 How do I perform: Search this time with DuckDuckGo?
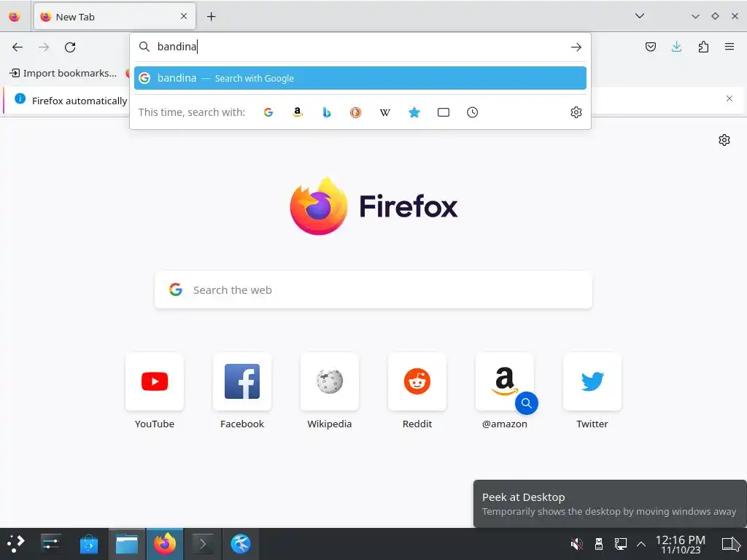pos(355,112)
